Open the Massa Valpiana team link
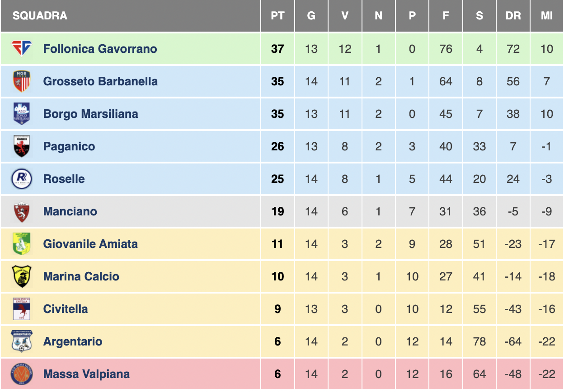The height and width of the screenshot is (392, 564). [86, 374]
